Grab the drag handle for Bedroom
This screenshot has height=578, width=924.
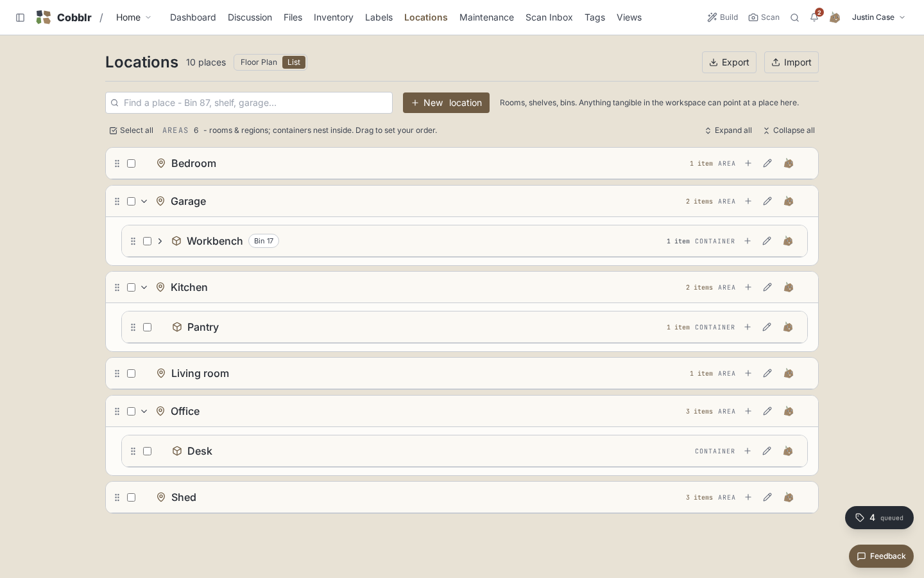117,163
